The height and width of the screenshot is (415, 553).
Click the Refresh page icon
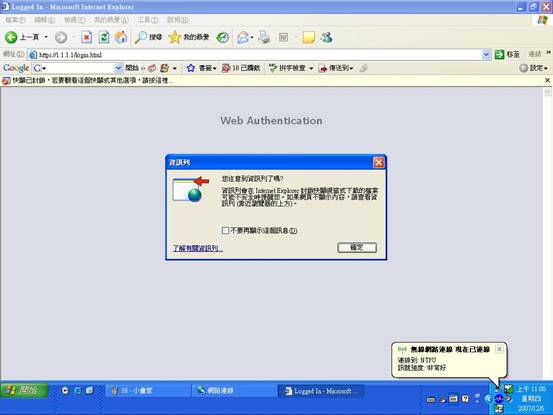click(x=104, y=37)
